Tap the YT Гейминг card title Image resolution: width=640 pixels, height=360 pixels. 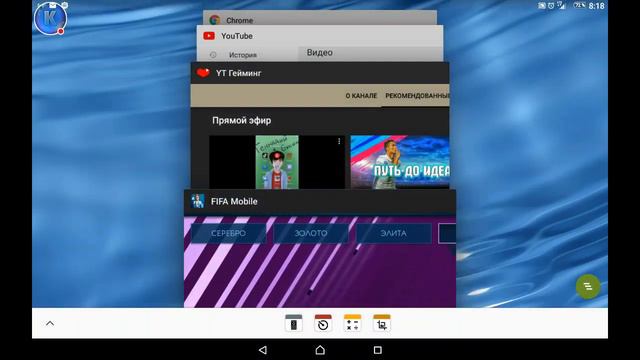[x=238, y=73]
